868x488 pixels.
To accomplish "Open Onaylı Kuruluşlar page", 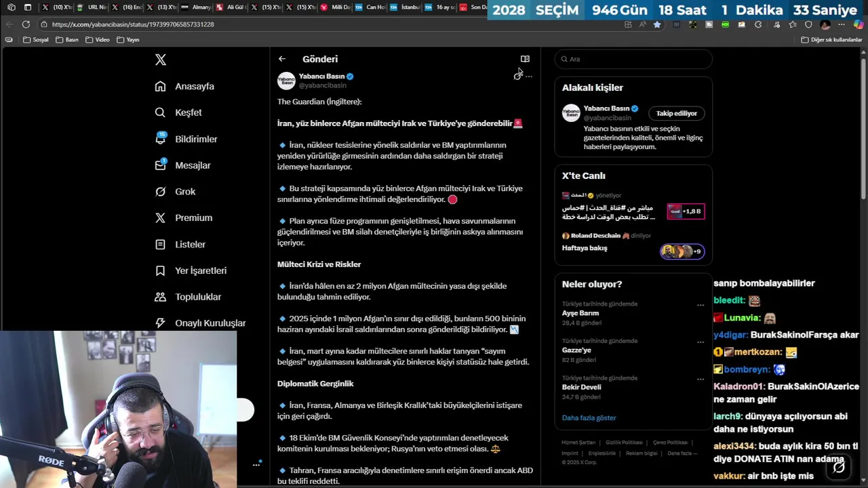I will point(200,323).
